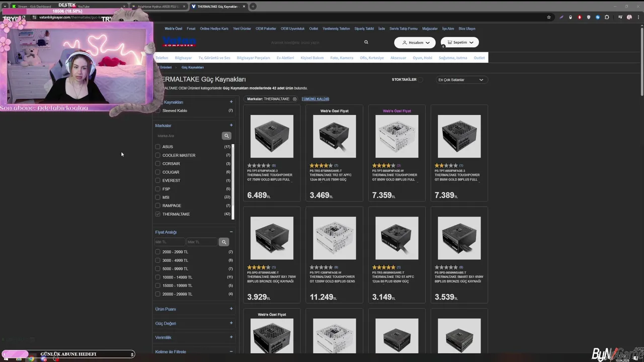The width and height of the screenshot is (644, 362).
Task: Click the media control toolbar icon
Action: [620, 17]
